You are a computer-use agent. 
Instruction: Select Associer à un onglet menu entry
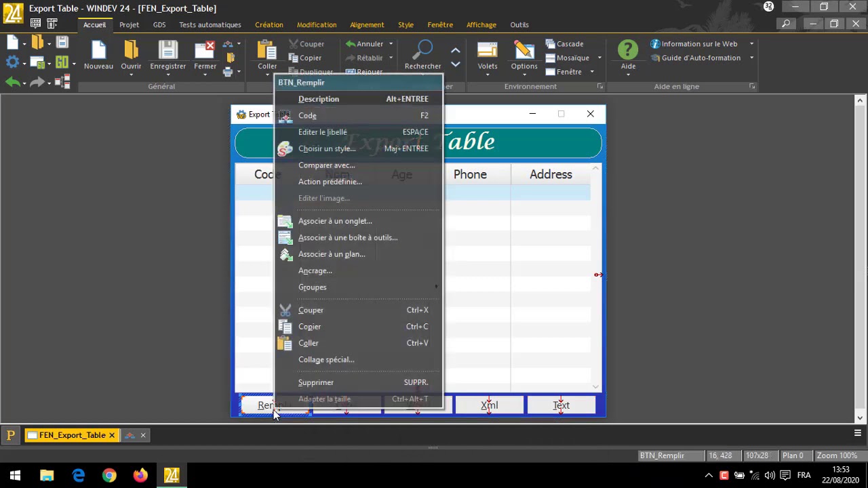pos(358,221)
